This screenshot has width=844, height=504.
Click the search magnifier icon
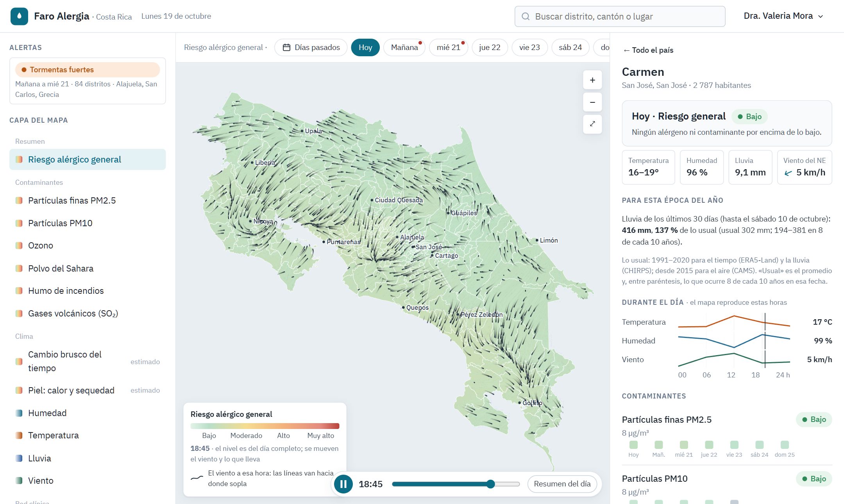click(x=526, y=16)
